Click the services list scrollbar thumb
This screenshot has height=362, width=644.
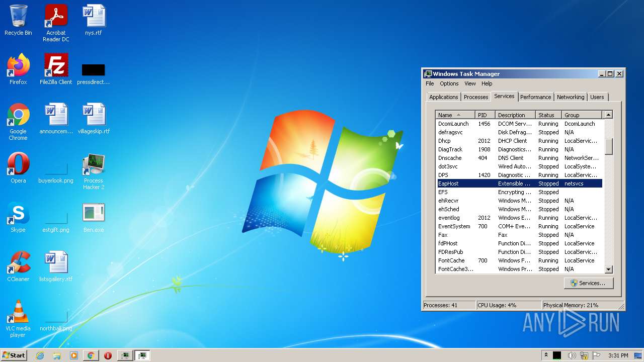(608, 146)
